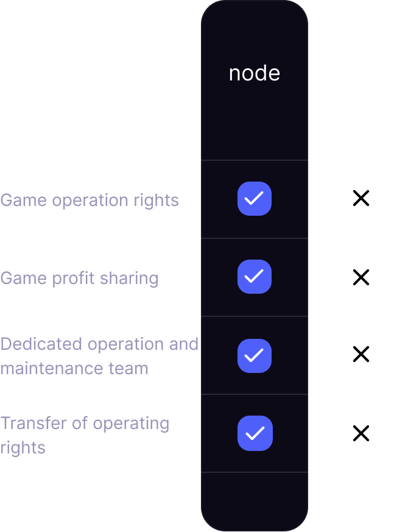
Task: Select the X mark for Game profit sharing
Action: [x=361, y=277]
